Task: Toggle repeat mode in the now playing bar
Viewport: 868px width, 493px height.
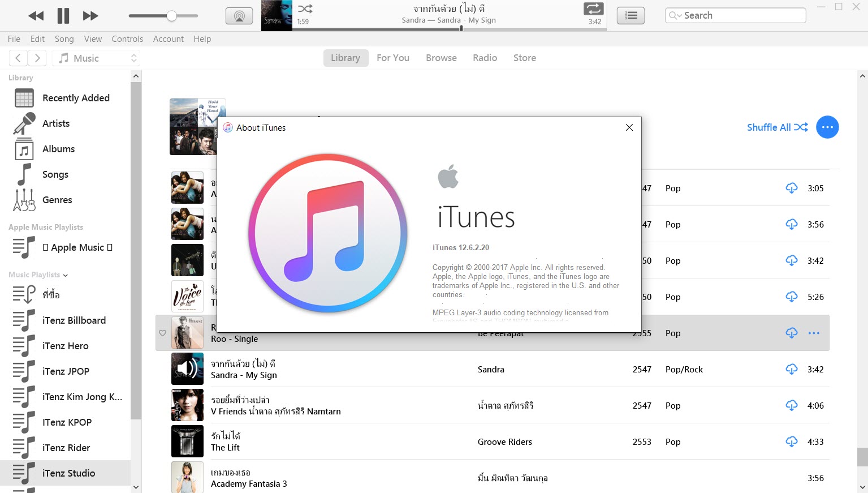Action: tap(593, 8)
